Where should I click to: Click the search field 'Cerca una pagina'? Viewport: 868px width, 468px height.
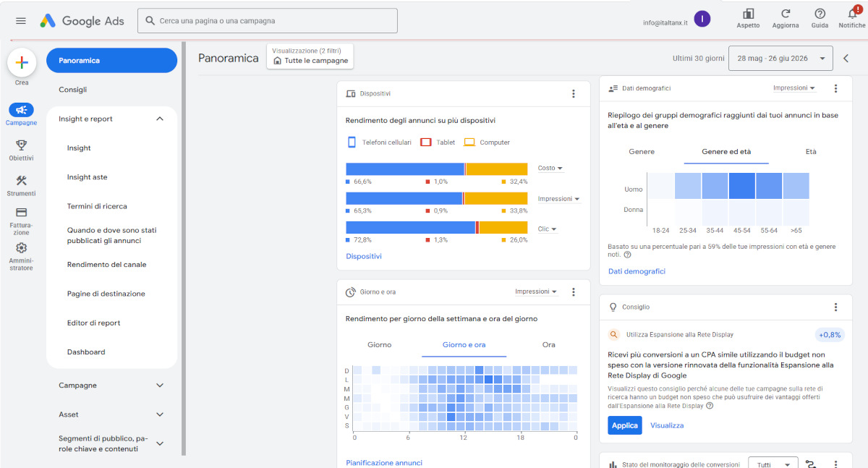[267, 21]
